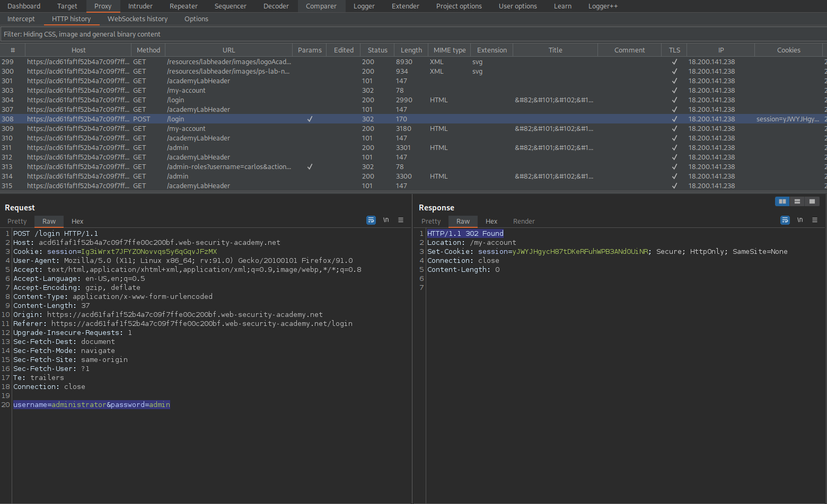Sort history by the URL column
This screenshot has height=504, width=827.
229,50
